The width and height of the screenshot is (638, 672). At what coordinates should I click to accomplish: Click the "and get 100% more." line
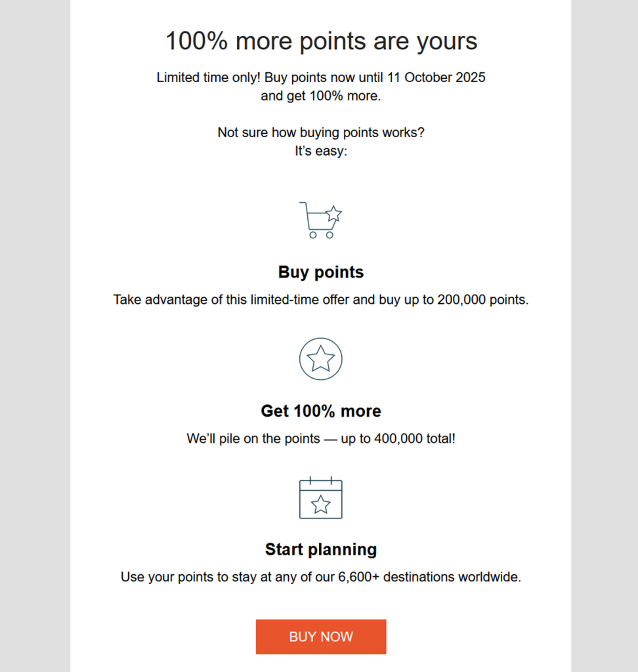click(x=320, y=96)
